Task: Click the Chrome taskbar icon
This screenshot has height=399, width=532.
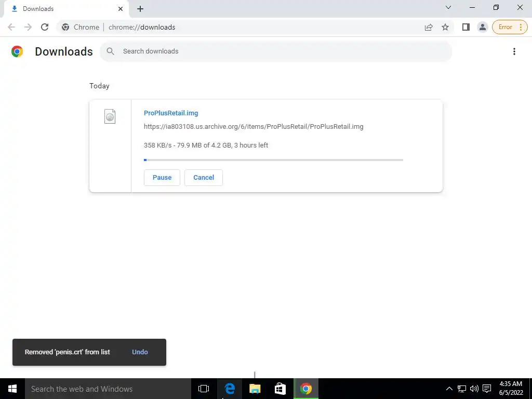Action: pos(305,389)
